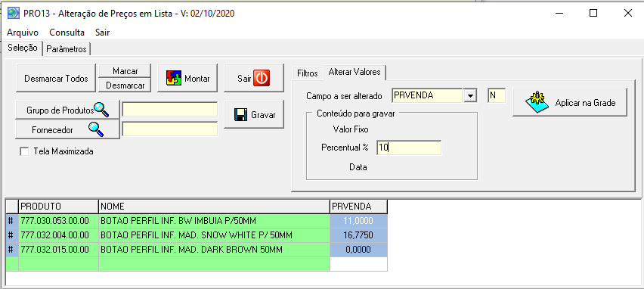Open the Arquivo menu

[x=23, y=33]
